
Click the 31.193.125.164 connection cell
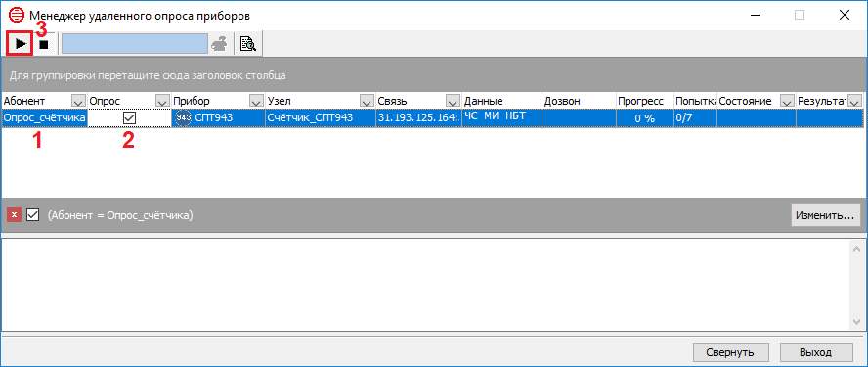[418, 118]
